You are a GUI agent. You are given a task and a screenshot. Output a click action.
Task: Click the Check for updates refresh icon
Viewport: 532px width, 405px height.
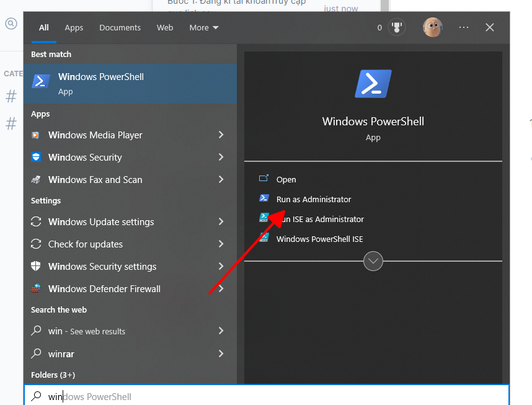pyautogui.click(x=36, y=244)
